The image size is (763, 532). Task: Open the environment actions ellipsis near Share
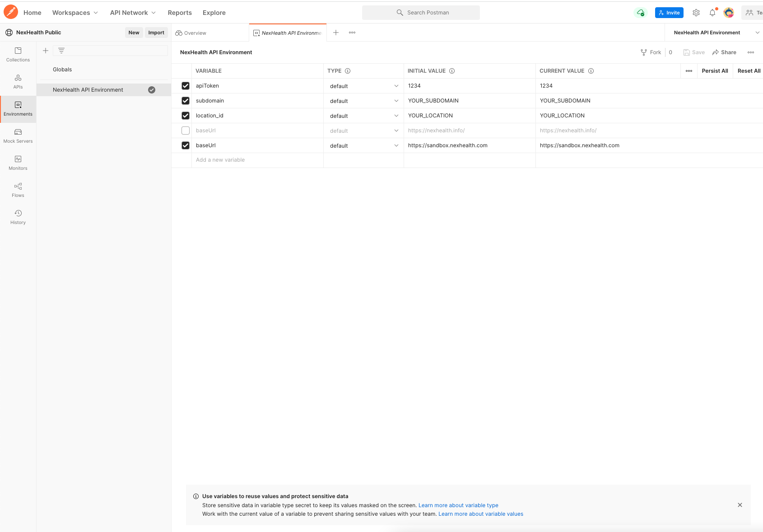(x=751, y=52)
